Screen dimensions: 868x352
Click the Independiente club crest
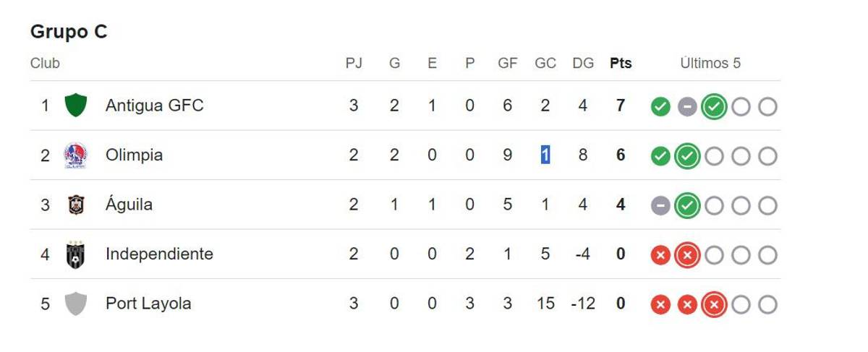pos(75,254)
